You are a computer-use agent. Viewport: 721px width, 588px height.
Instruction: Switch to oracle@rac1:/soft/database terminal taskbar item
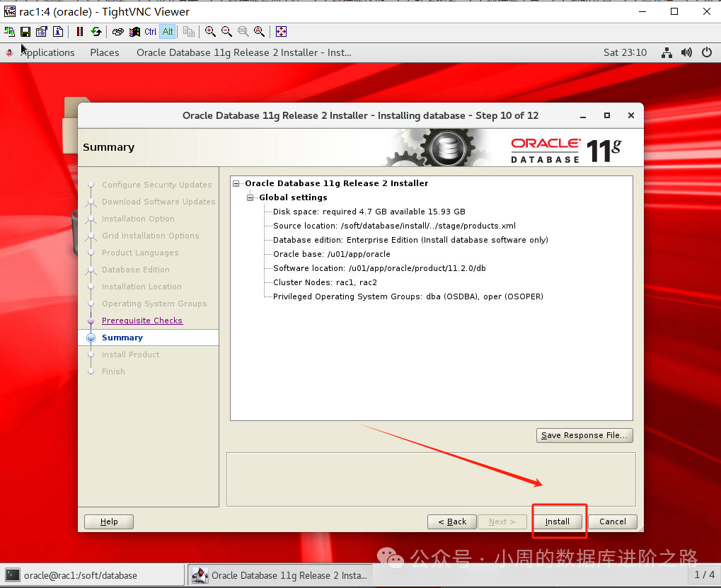93,575
